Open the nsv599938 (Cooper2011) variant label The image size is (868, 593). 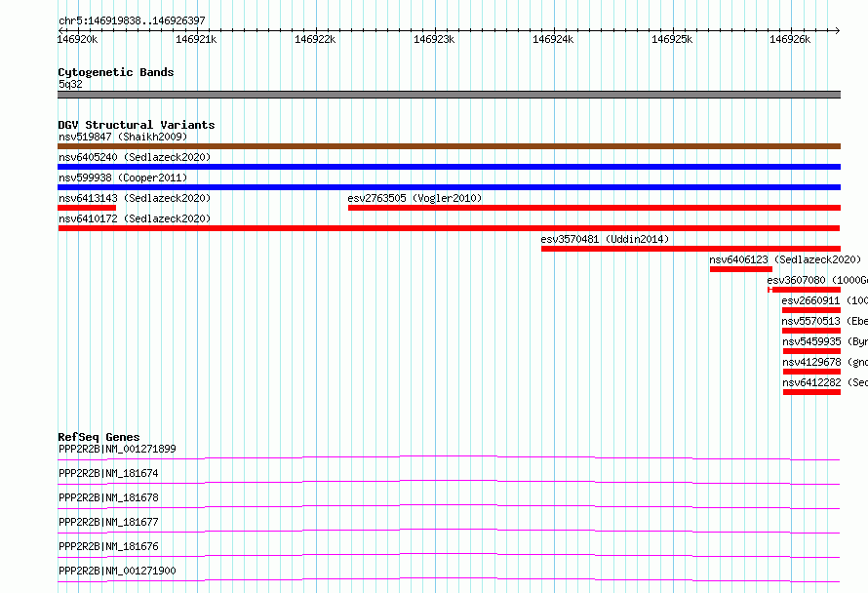[123, 178]
